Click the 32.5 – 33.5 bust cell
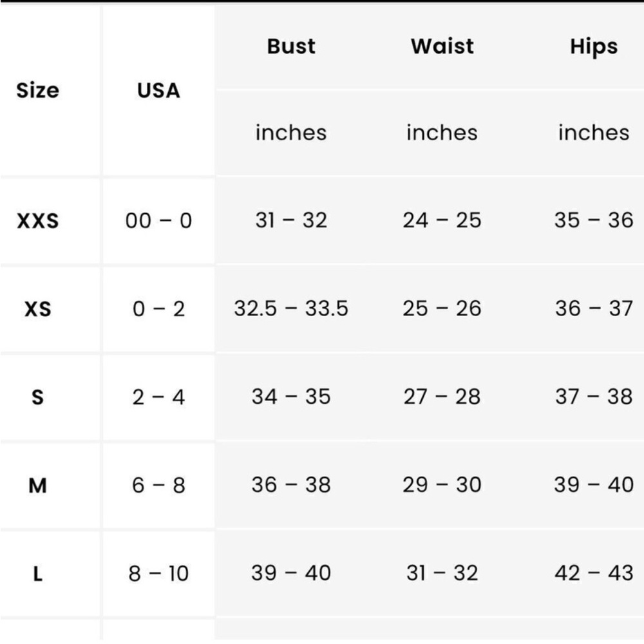Viewport: 644px width, 644px height. coord(291,308)
